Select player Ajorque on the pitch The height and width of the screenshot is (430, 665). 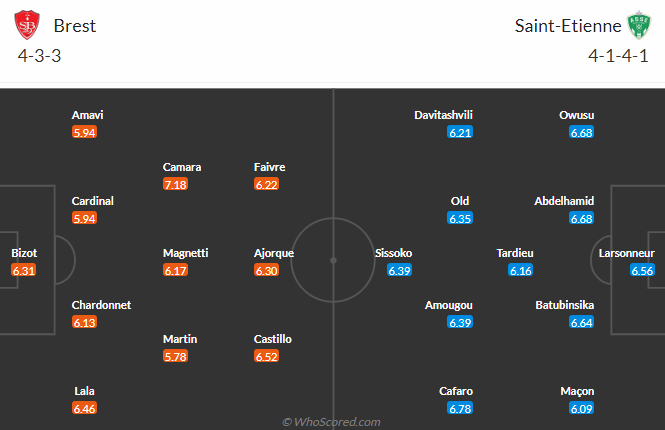coord(273,254)
